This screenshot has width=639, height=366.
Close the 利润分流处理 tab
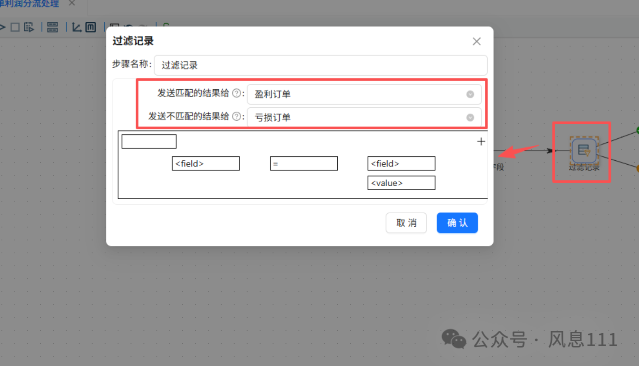pos(72,3)
